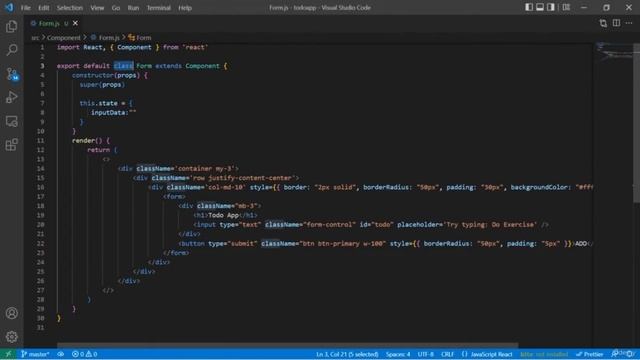Screen dimensions: 640x360
Task: Click the minimap code preview
Action: point(613,53)
